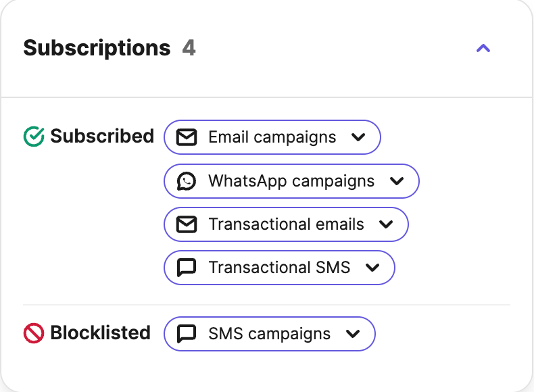Click the WhatsApp logo icon
This screenshot has height=392, width=534.
point(187,181)
